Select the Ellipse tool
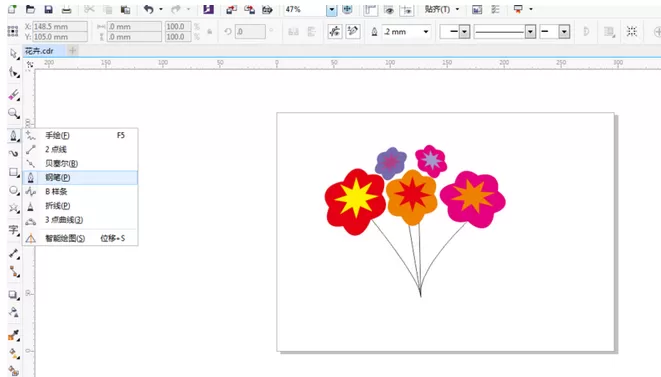This screenshot has height=377, width=661. [13, 191]
